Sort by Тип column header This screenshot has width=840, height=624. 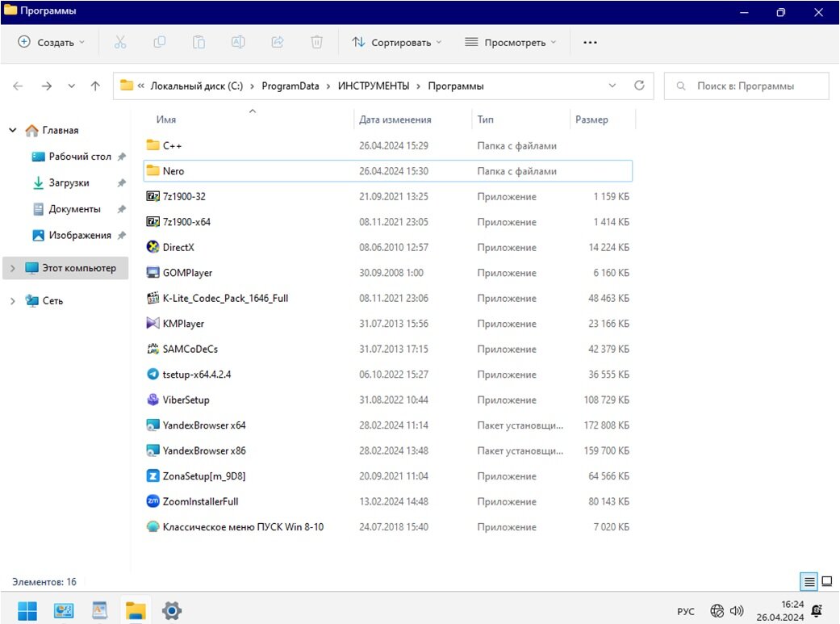[x=485, y=119]
